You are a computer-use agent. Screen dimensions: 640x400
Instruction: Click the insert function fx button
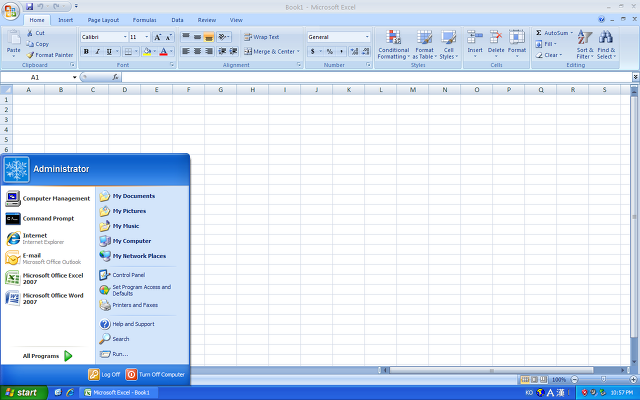(116, 77)
